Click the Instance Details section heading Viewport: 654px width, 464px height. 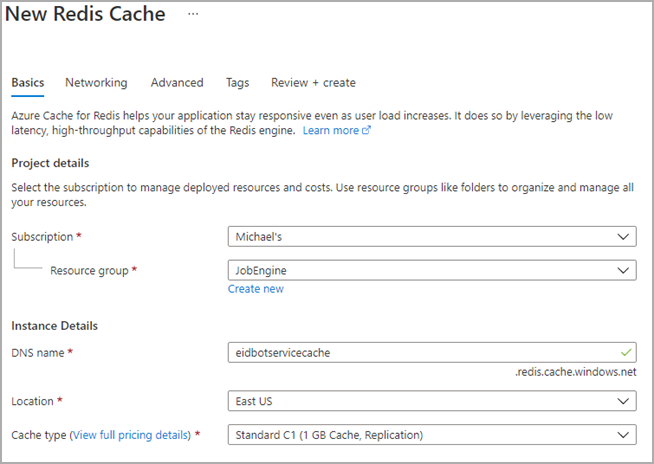tap(54, 326)
